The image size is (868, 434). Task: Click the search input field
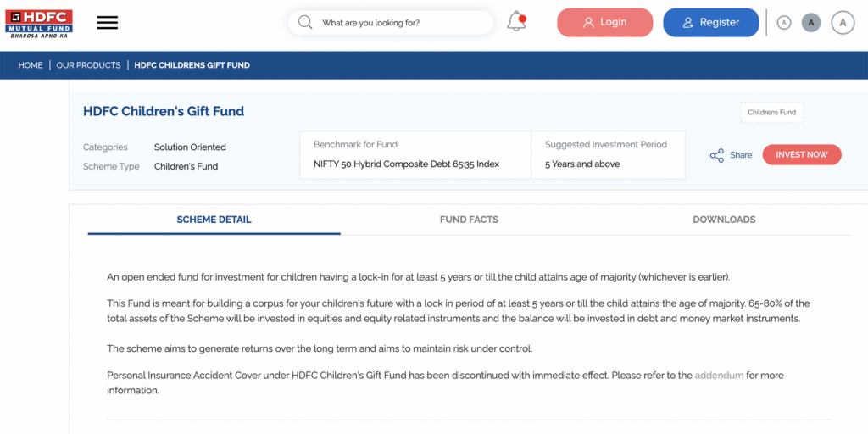coord(390,23)
